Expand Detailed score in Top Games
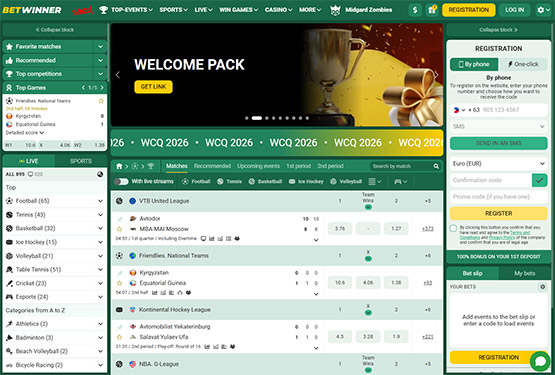The image size is (555, 375). 24,133
